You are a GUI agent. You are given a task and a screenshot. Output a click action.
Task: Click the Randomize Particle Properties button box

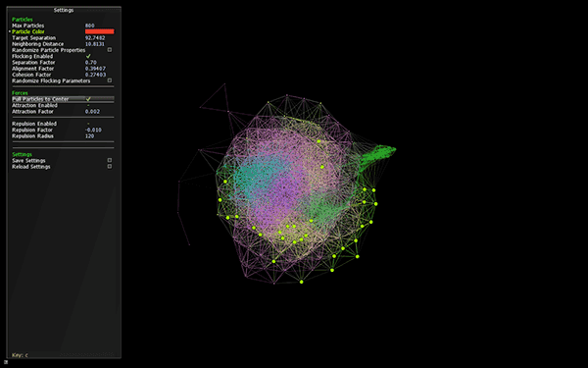[110, 50]
